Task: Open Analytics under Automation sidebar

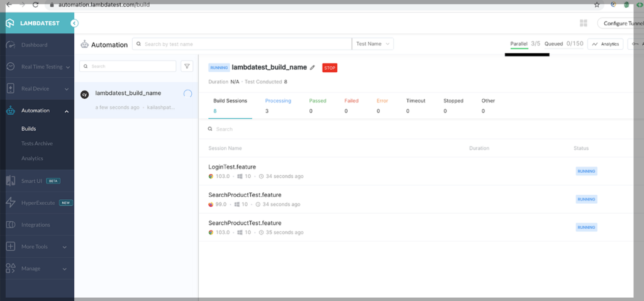Action: pyautogui.click(x=32, y=158)
